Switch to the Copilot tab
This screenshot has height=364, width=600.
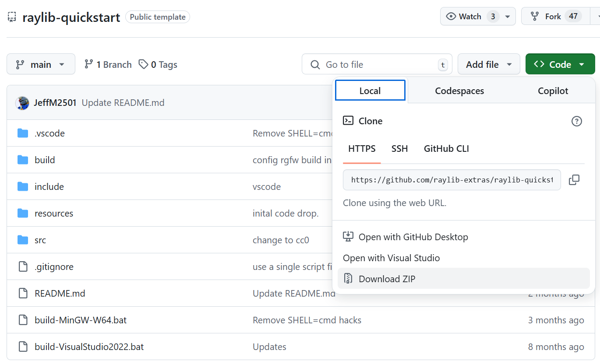point(553,91)
